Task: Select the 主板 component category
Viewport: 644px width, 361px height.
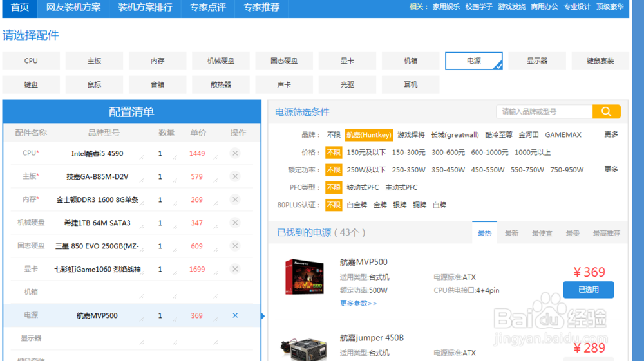Action: 94,60
